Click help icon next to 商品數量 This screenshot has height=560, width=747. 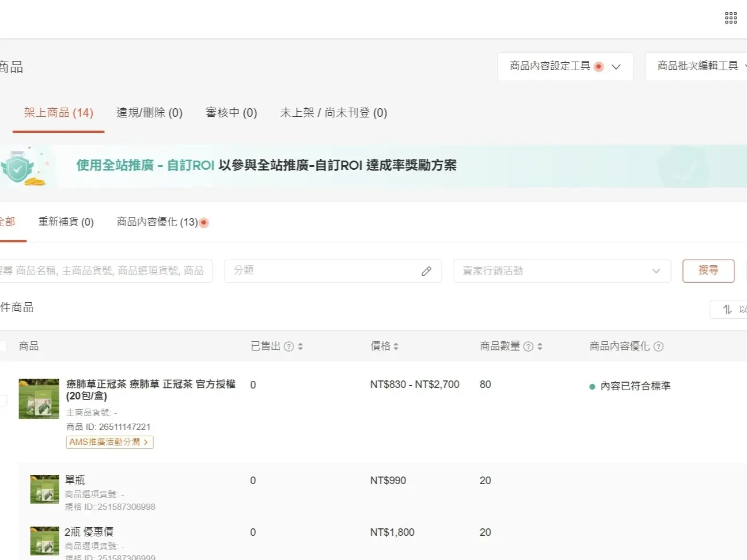[528, 346]
